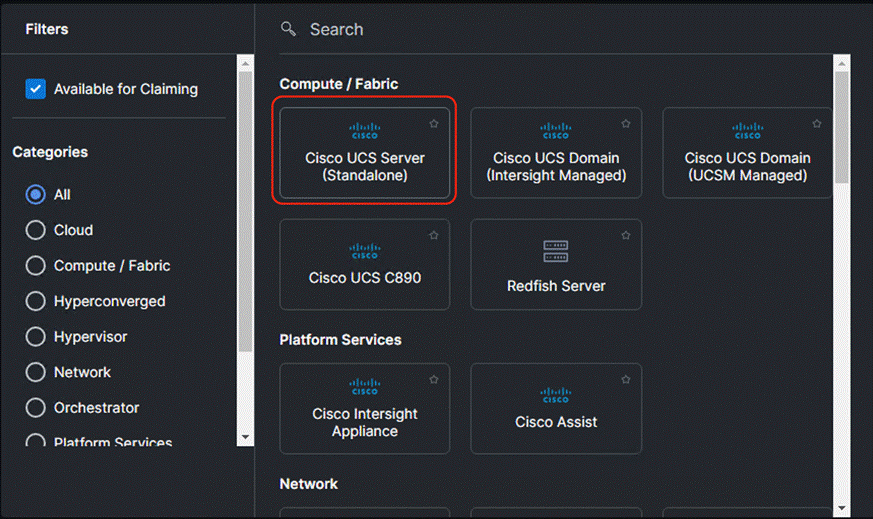Click the Network section heading

click(x=308, y=484)
